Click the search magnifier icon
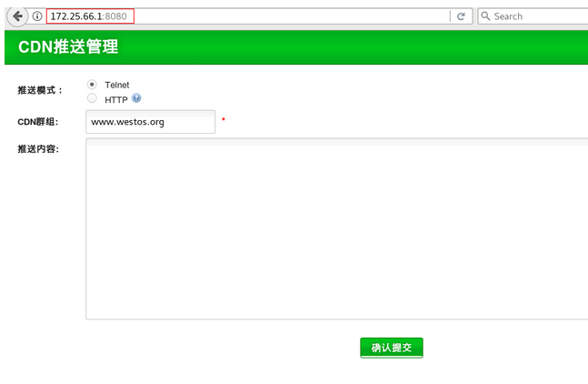This screenshot has height=384, width=588. (x=485, y=16)
